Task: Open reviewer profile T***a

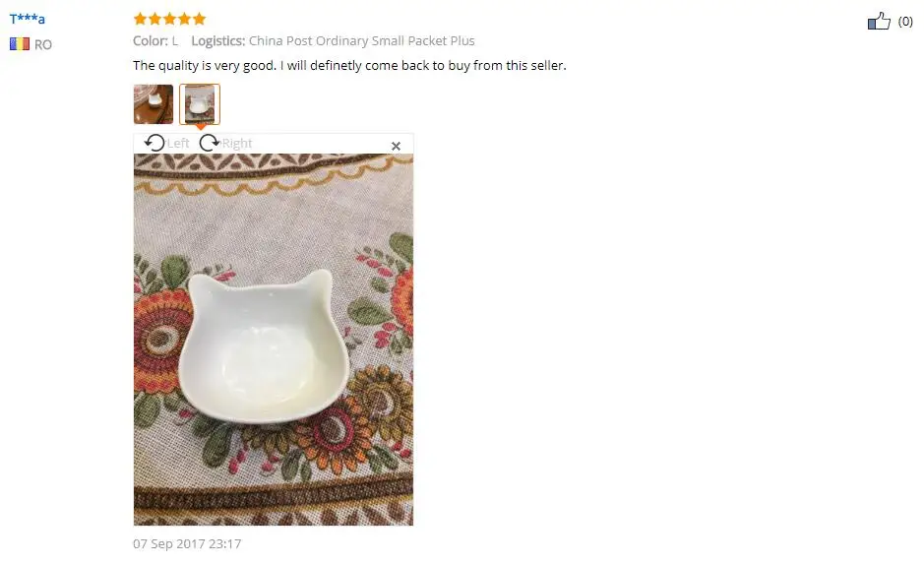Action: click(x=28, y=19)
